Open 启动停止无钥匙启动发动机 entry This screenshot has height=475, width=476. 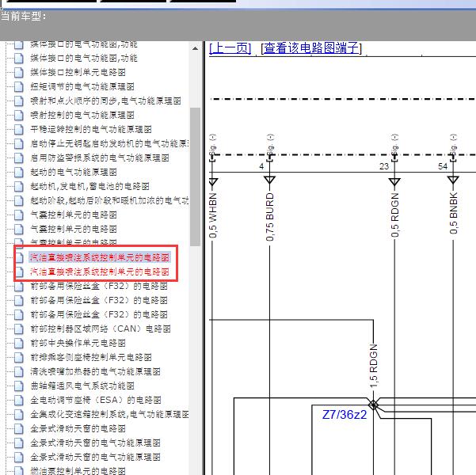(109, 143)
